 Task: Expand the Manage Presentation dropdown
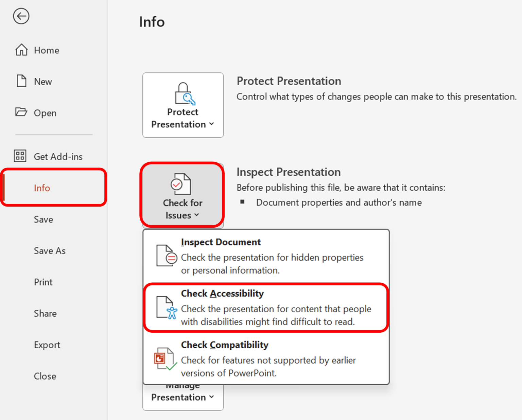click(211, 397)
